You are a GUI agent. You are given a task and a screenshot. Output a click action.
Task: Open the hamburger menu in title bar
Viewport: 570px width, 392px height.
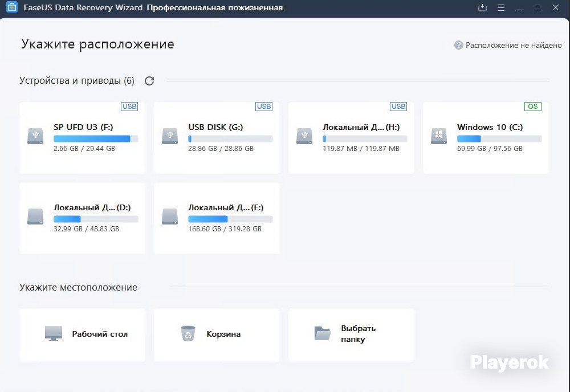click(501, 7)
